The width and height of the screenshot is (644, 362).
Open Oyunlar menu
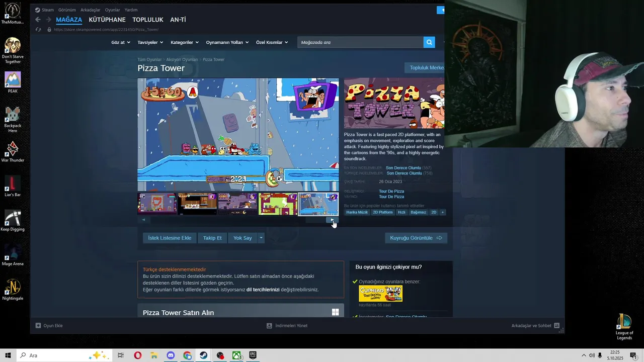tap(113, 10)
